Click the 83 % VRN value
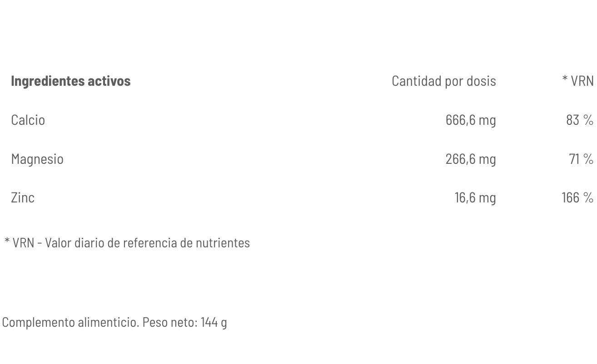 coord(579,120)
